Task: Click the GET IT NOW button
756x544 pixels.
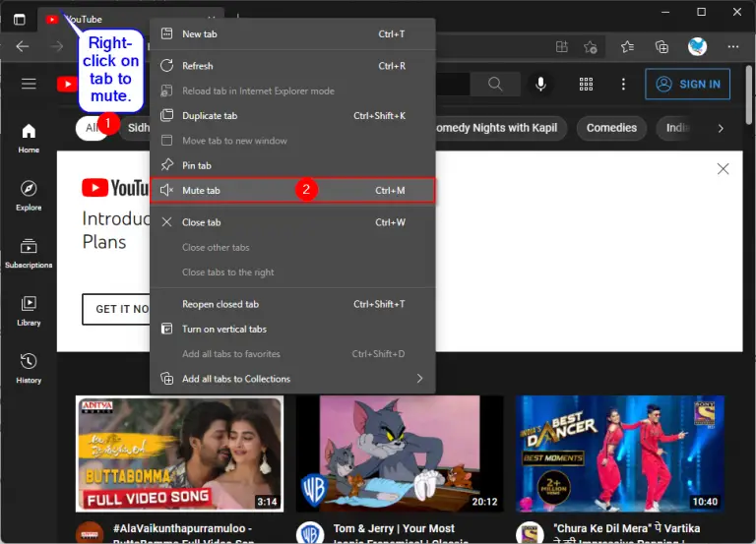Action: tap(116, 309)
